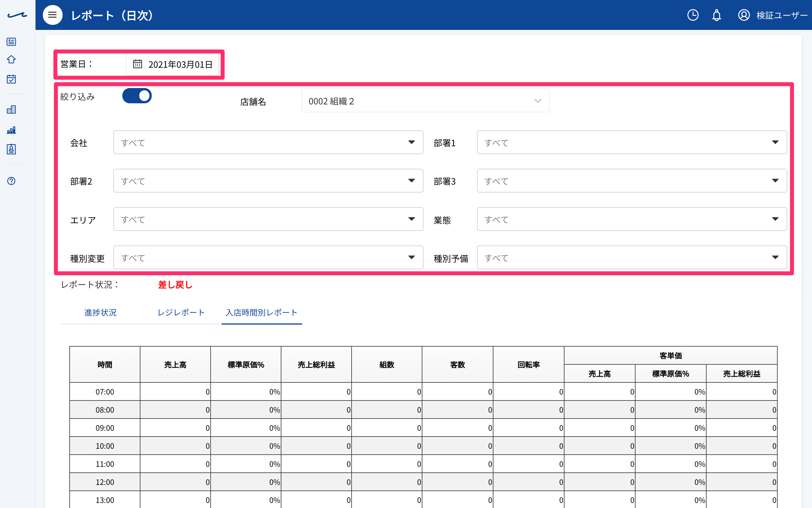Screen dimensions: 812x508
Task: Expand the 会社 dropdown
Action: click(x=268, y=143)
